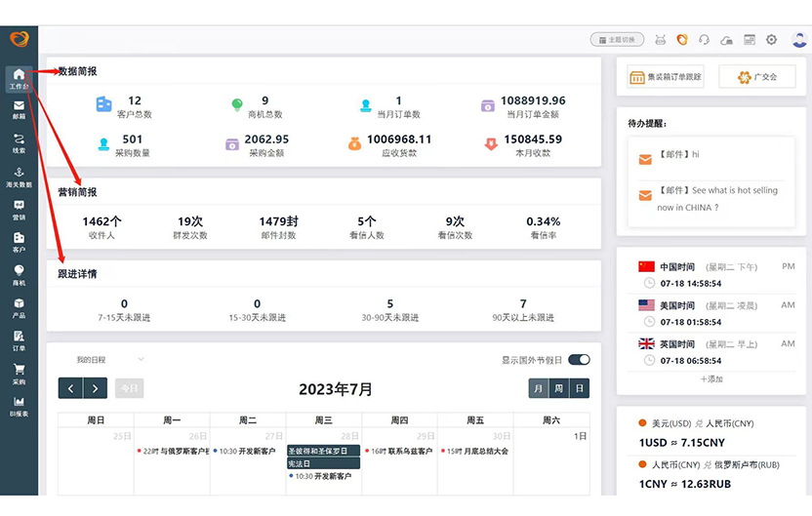
Task: Click the 1462个 收件人 stat
Action: click(102, 227)
